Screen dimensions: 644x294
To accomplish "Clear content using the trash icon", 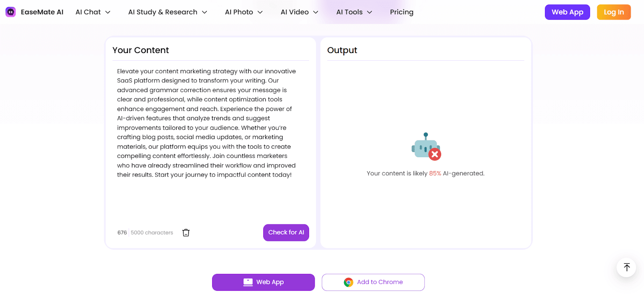I will pyautogui.click(x=186, y=232).
